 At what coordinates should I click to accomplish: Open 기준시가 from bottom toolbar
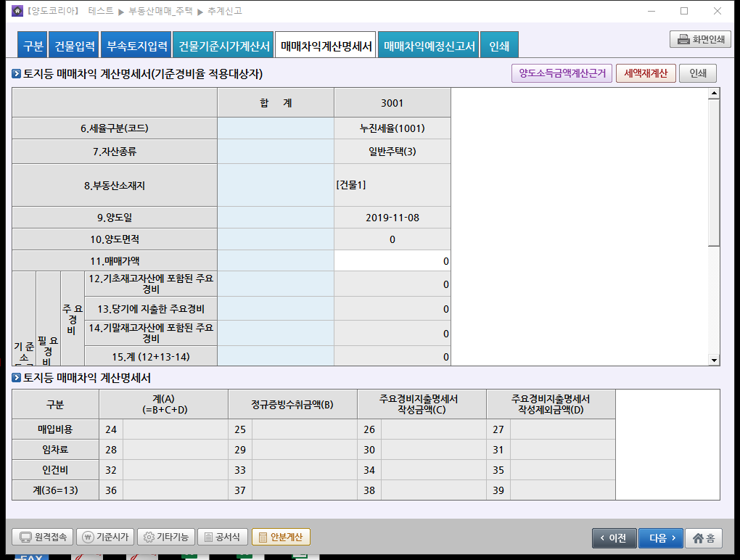point(105,537)
